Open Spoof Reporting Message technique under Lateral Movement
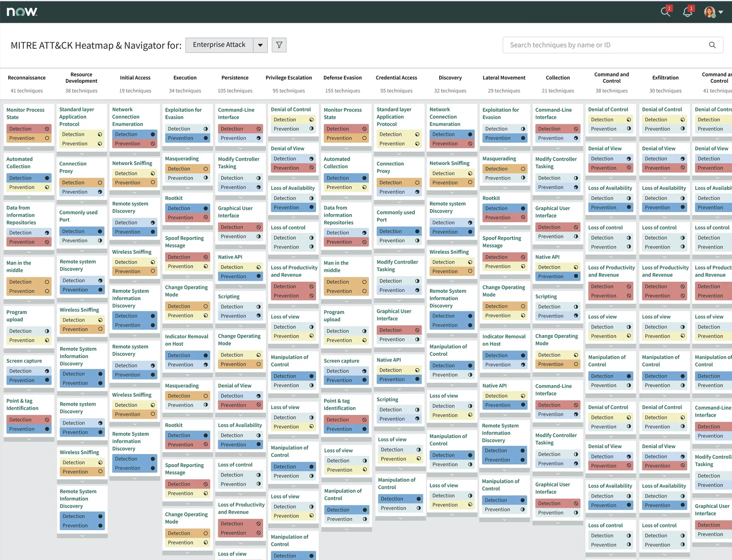 click(x=502, y=242)
